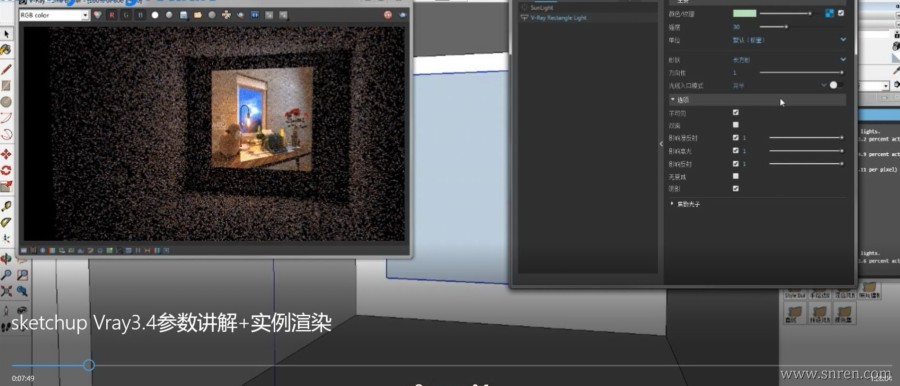Pick the Paint Bucket tool

[x=6, y=50]
